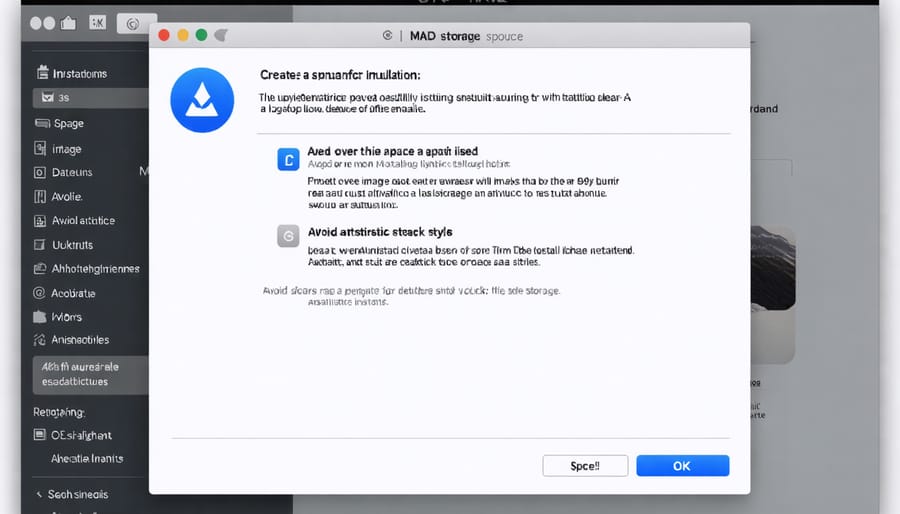The image size is (900, 514).
Task: Select the highlighted esadatbictues sidebar block
Action: tap(90, 375)
